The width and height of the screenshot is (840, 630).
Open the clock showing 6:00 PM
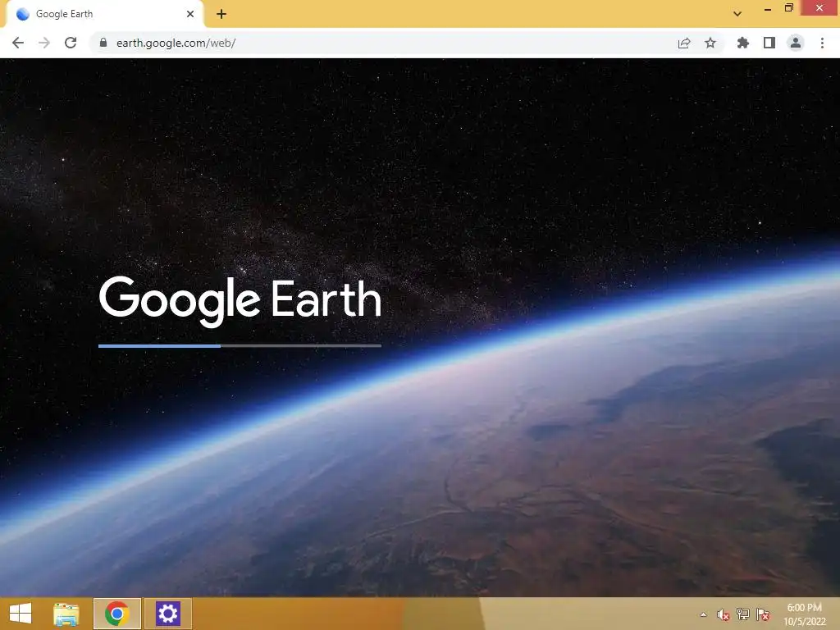coord(804,614)
